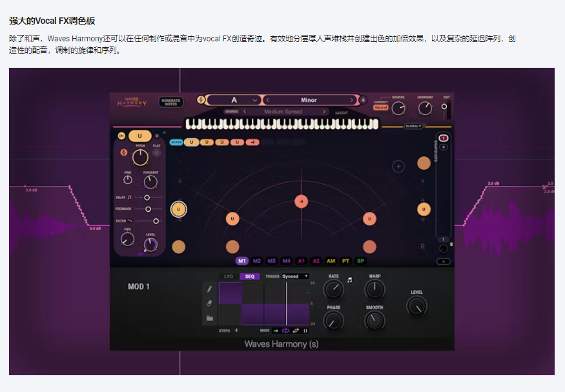This screenshot has height=392, width=565.
Task: Select the red -4 voice node in the arc
Action: [x=300, y=201]
